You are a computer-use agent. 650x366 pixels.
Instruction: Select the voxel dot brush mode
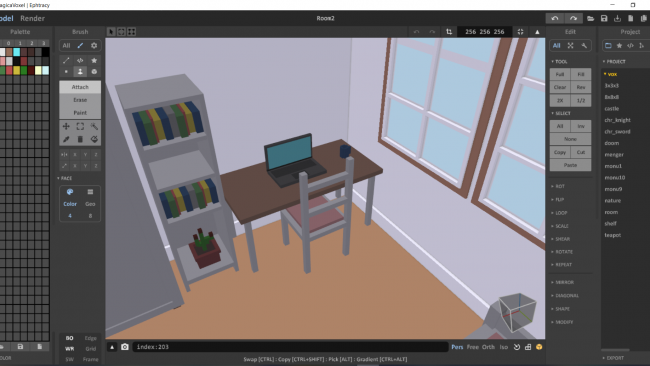66,72
